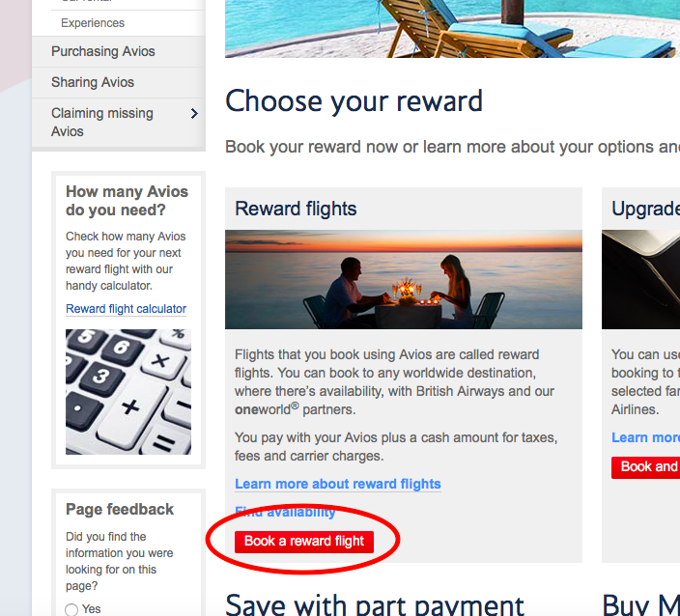The image size is (680, 616).
Task: Click the Upgrade card image
Action: (641, 279)
